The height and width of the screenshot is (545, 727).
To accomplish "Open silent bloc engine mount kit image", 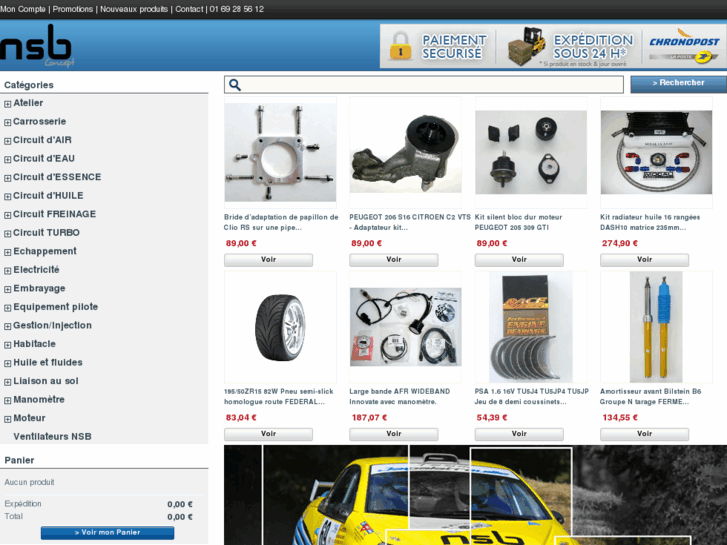I will pos(531,153).
